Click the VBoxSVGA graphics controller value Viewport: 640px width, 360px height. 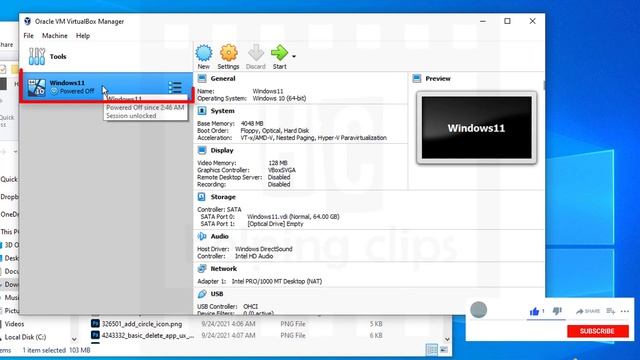pyautogui.click(x=282, y=170)
